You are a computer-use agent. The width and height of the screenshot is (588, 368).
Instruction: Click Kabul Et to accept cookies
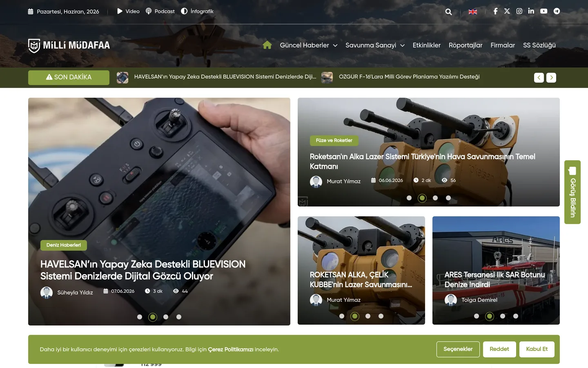click(537, 349)
